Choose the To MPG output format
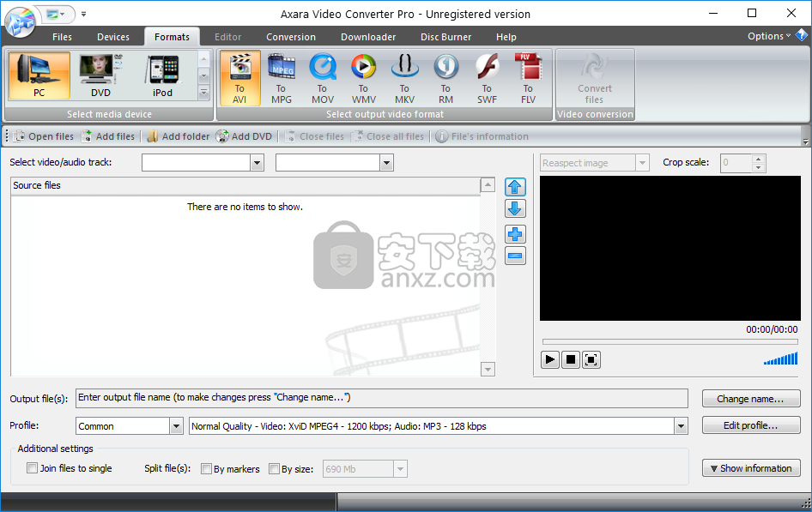 click(282, 79)
